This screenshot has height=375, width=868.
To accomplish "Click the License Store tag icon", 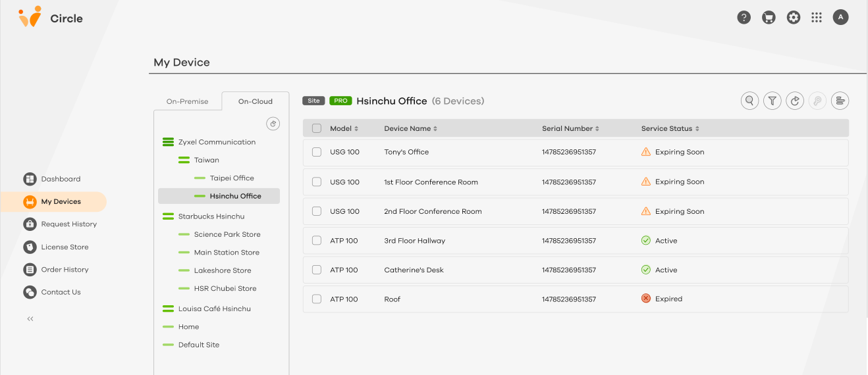I will pyautogui.click(x=30, y=247).
